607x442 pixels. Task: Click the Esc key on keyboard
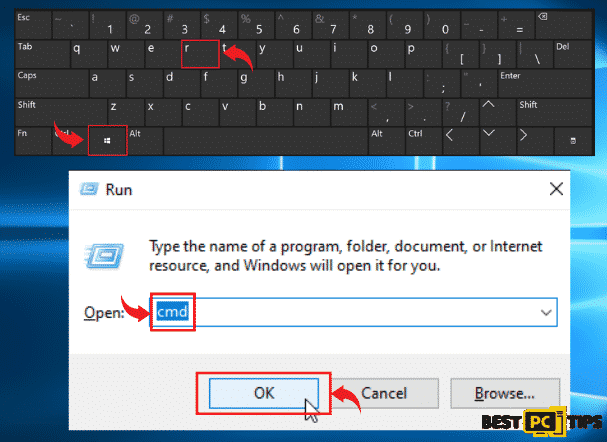[33, 24]
